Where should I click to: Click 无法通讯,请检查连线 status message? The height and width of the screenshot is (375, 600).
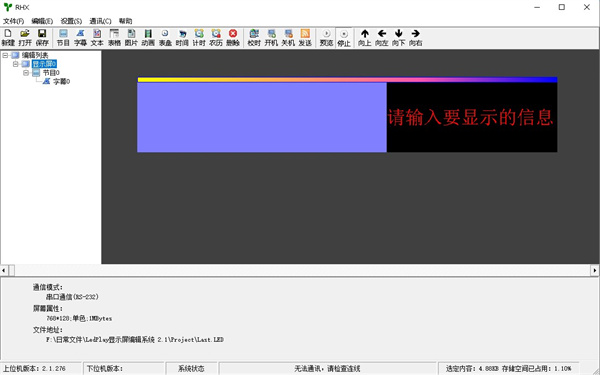pyautogui.click(x=327, y=368)
